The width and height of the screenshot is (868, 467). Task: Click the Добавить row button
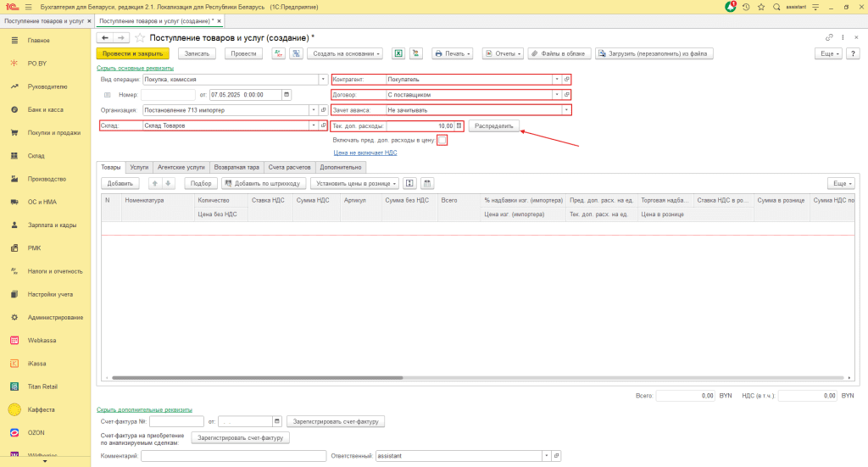pos(120,183)
